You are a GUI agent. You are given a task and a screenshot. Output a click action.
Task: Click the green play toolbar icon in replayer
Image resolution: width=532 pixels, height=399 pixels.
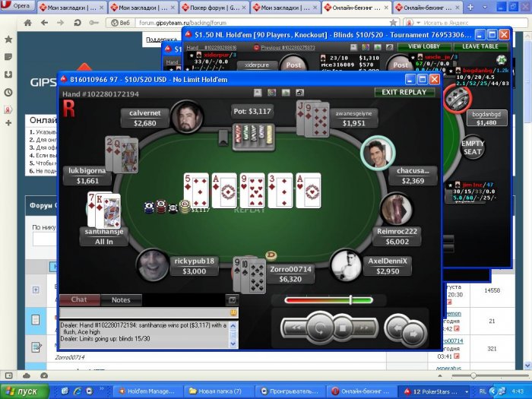click(x=286, y=93)
